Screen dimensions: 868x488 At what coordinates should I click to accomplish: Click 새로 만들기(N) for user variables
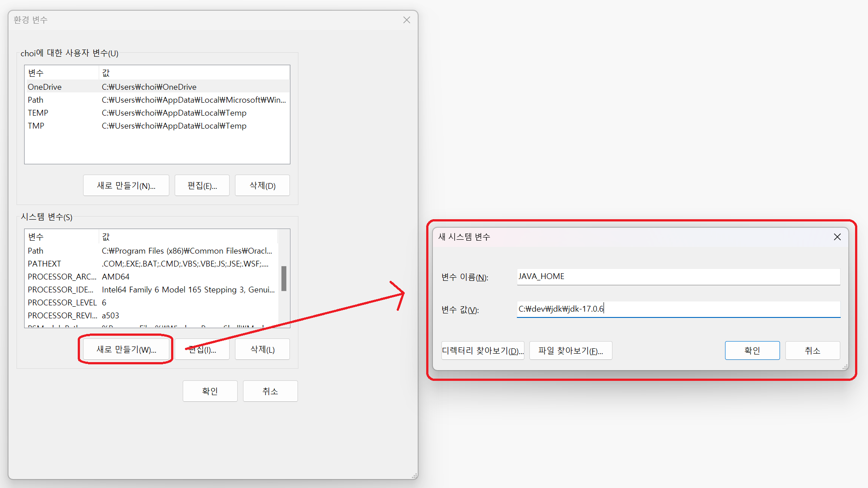[x=126, y=186]
